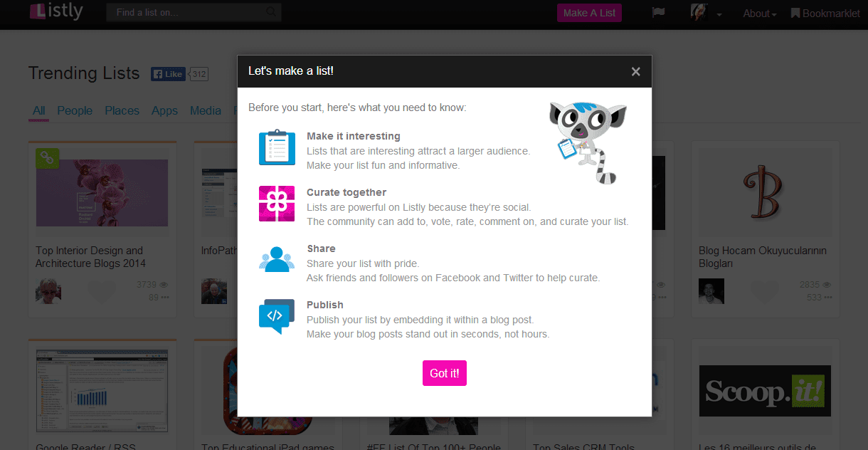Close the Let's make a list dialog
The width and height of the screenshot is (868, 450).
click(636, 71)
